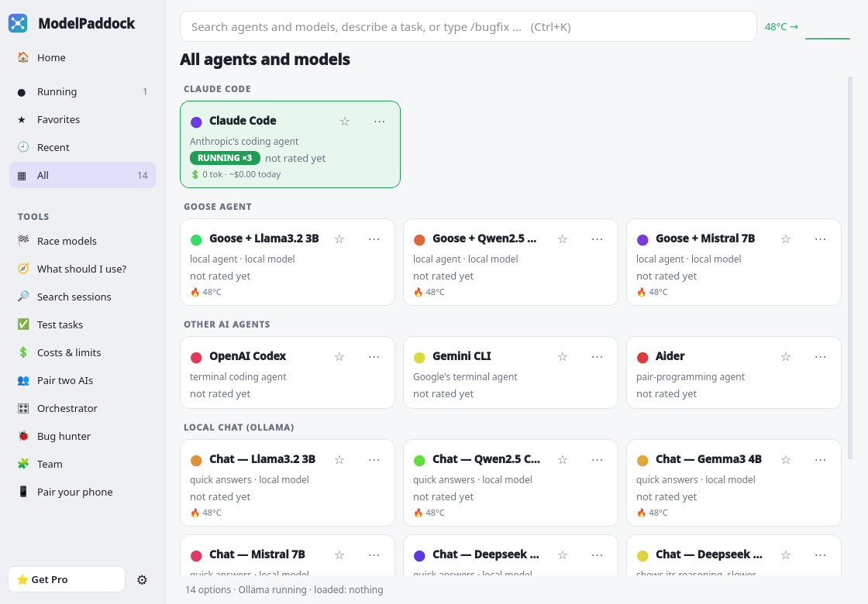This screenshot has width=868, height=604.
Task: Mark Gemini CLI as favorite
Action: click(x=563, y=357)
